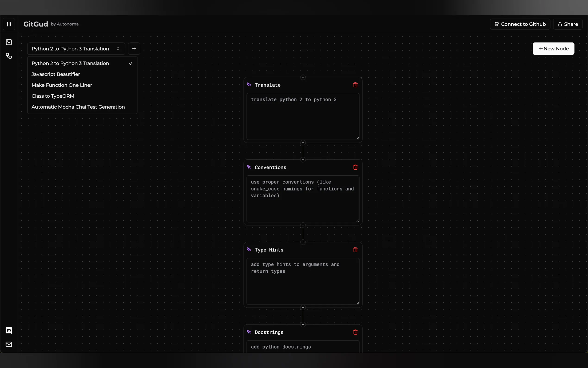Collapse the Python 2 to Python 3 Translation dropdown
588x368 pixels.
click(76, 49)
